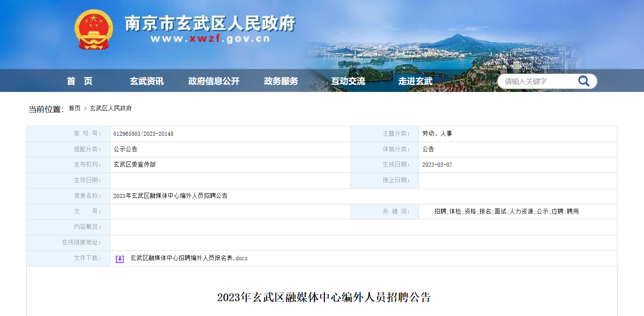Navigate to 走进玄武 section
The height and width of the screenshot is (316, 644).
(415, 81)
